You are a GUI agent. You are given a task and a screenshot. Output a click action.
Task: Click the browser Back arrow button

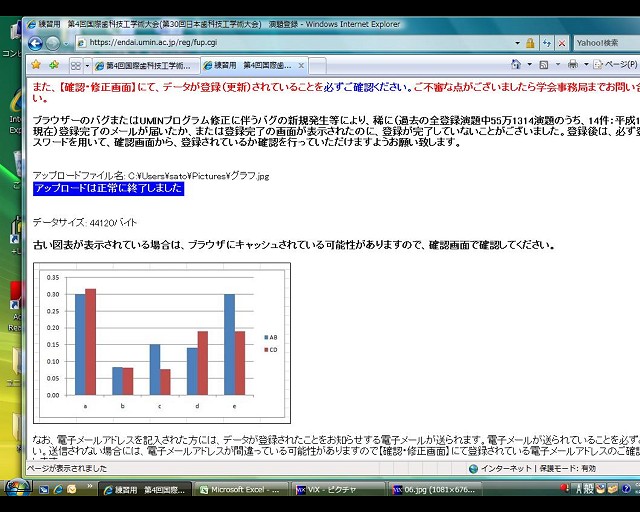tap(36, 43)
